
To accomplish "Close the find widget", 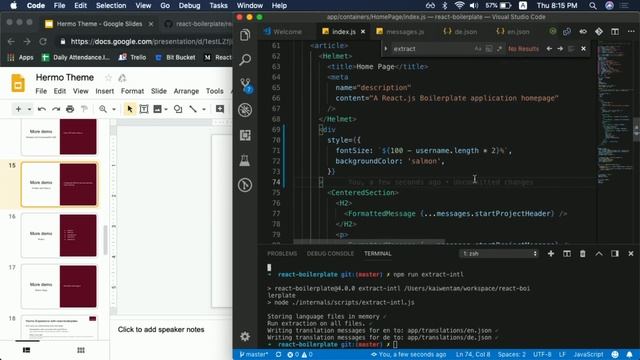I will [583, 49].
